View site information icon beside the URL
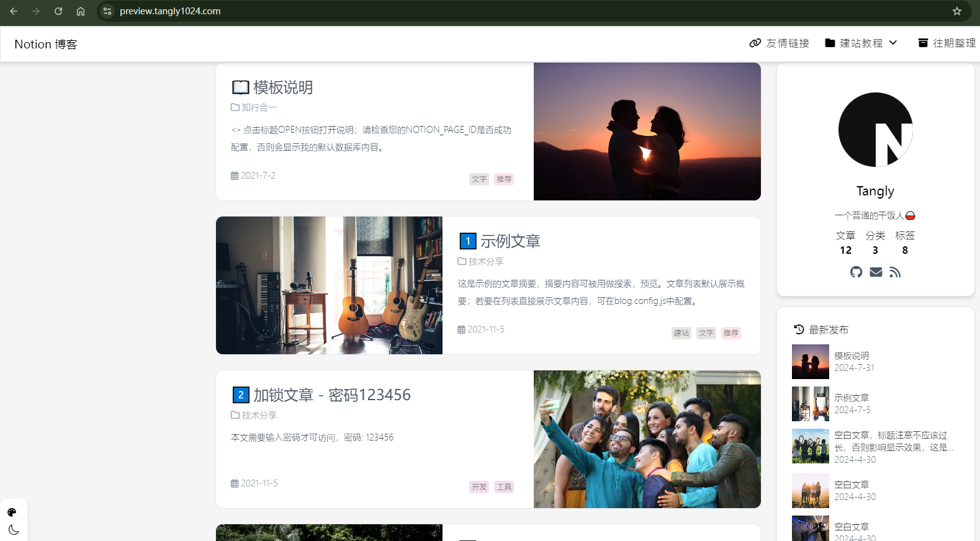The width and height of the screenshot is (980, 541). [107, 11]
